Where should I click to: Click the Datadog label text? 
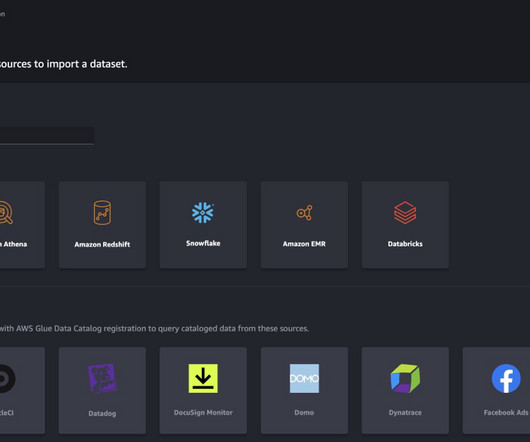click(x=102, y=413)
